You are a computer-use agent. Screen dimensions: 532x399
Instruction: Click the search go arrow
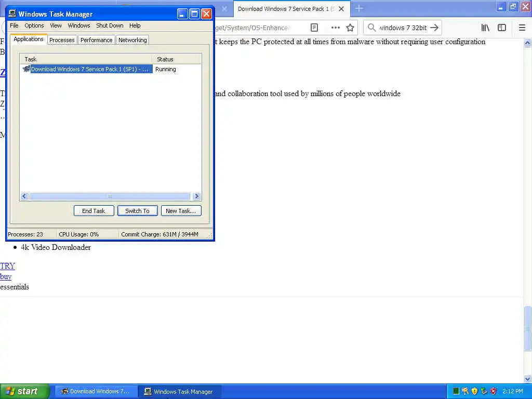[x=434, y=28]
